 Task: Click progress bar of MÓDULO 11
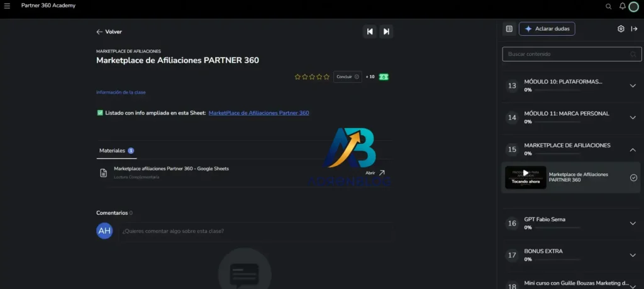tap(557, 122)
